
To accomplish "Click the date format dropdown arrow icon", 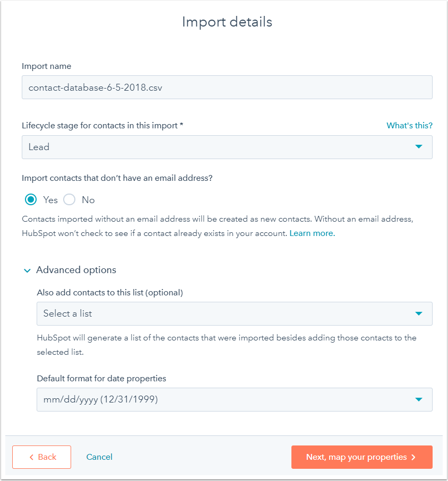I will [418, 399].
